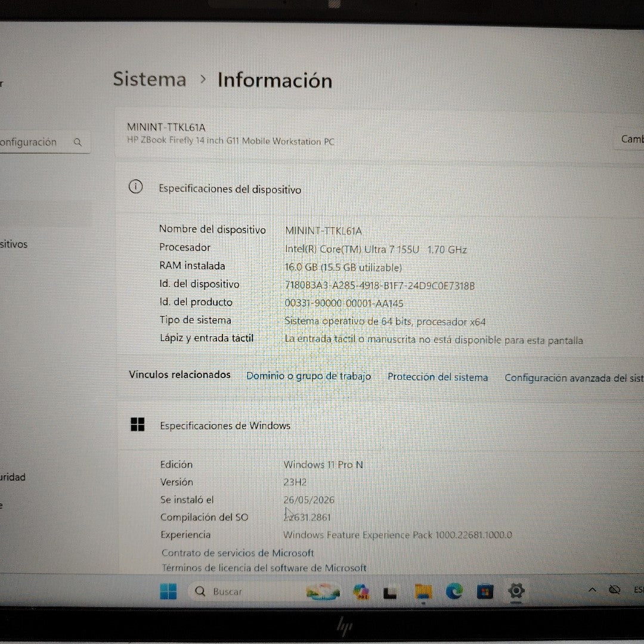Open Protección del sistema link
Screen dimensions: 644x644
point(438,377)
